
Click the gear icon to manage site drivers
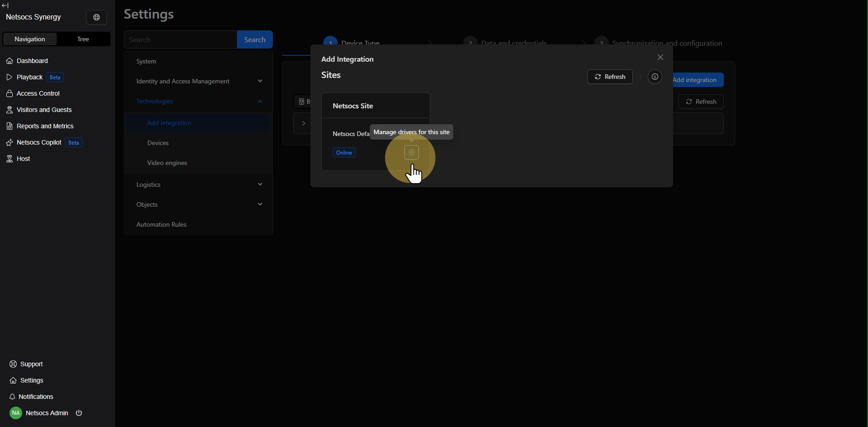tap(411, 153)
